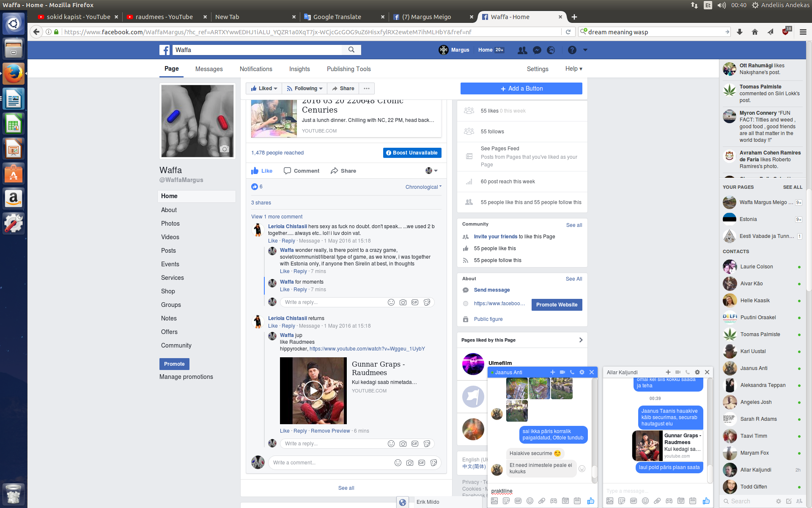Insert emoji in the Write a comment box

click(398, 463)
